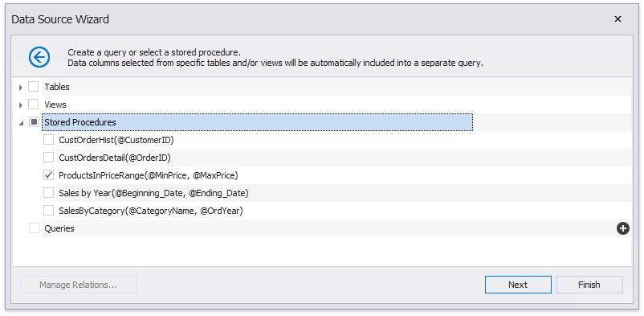Uncheck the ProductsInPriceRange checkbox
644x316 pixels.
(x=48, y=175)
